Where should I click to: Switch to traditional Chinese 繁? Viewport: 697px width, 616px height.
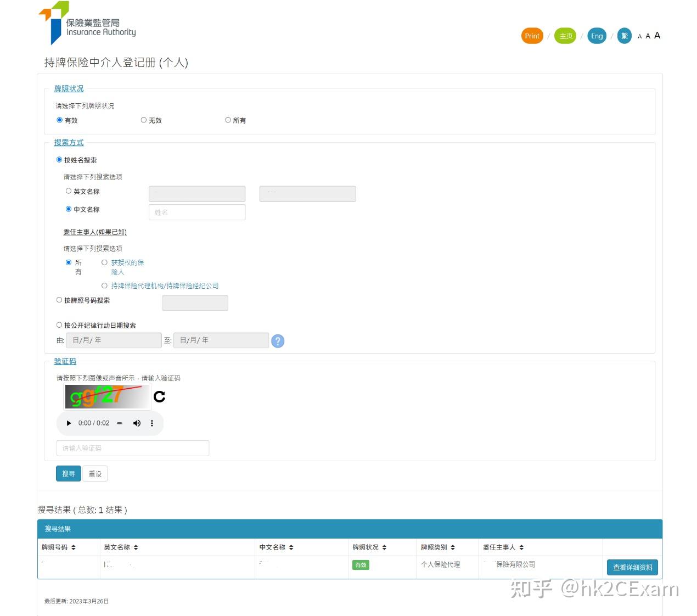[x=625, y=36]
